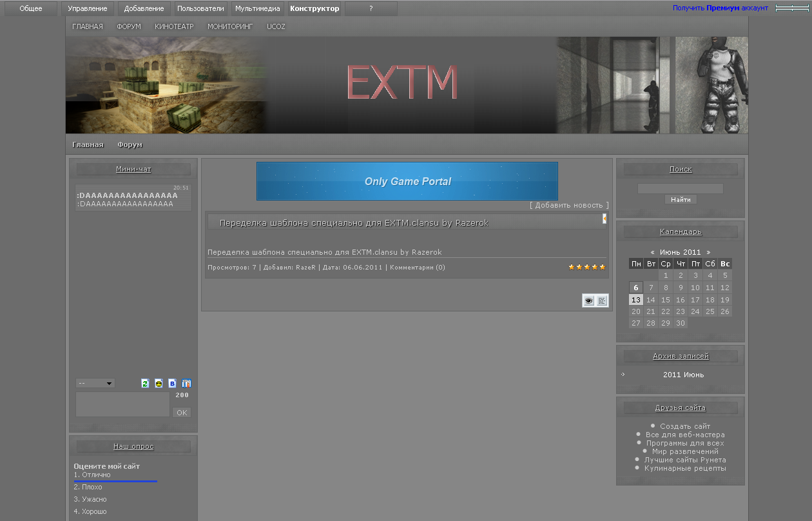Click the search input field

coord(681,188)
